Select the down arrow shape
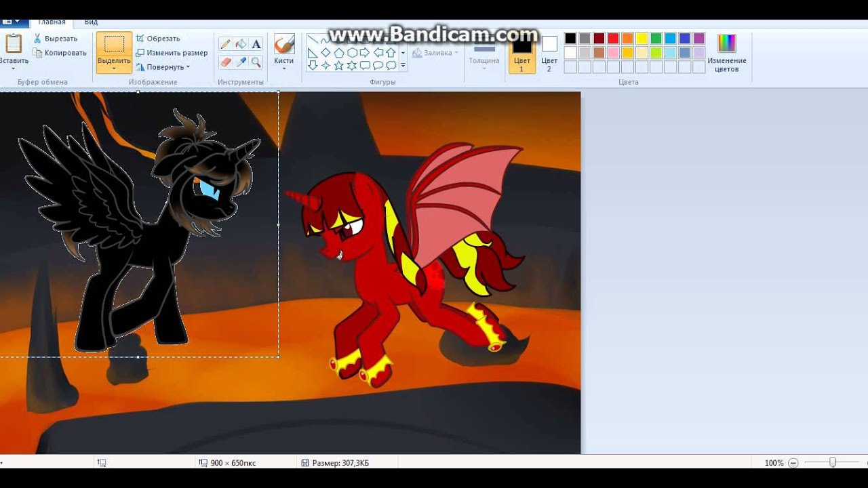Image resolution: width=868 pixels, height=488 pixels. [313, 66]
